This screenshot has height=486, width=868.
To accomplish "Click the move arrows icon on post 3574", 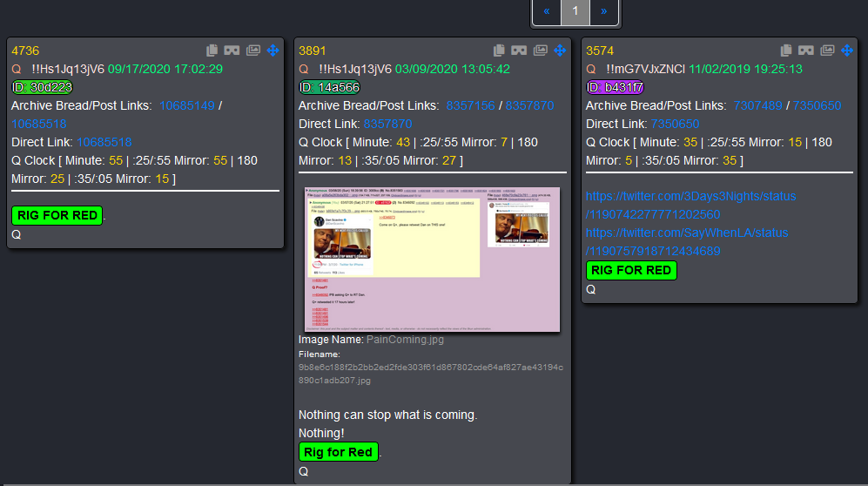I will point(847,51).
